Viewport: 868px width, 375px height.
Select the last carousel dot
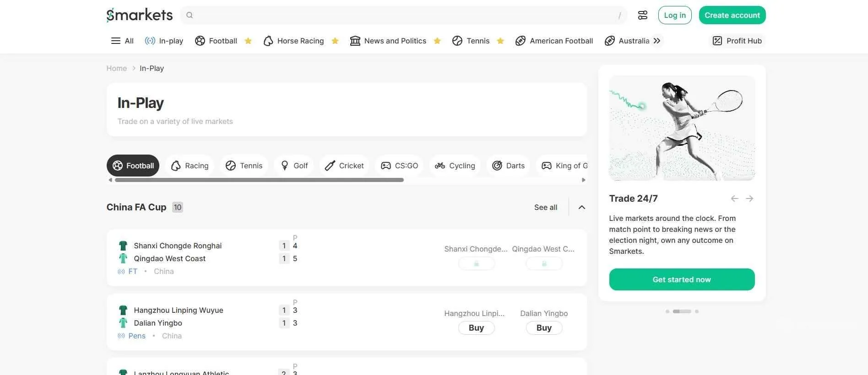click(x=697, y=311)
